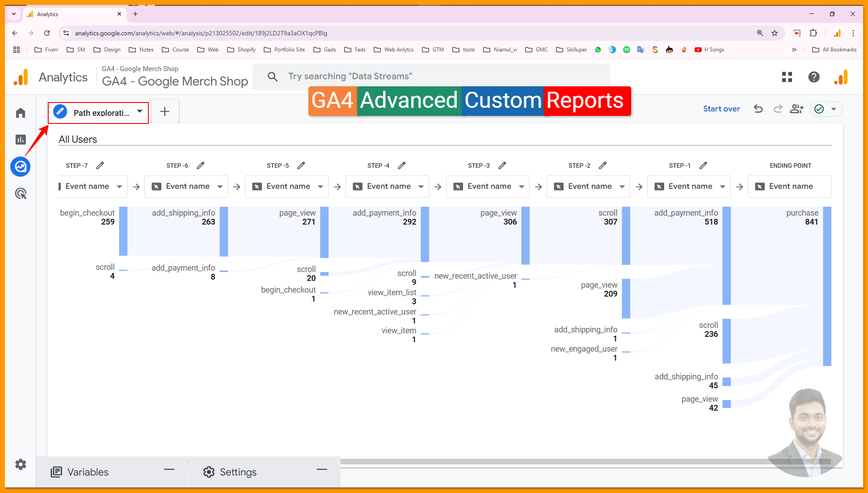Image resolution: width=868 pixels, height=493 pixels.
Task: Click the share exploration icon
Action: click(x=796, y=109)
